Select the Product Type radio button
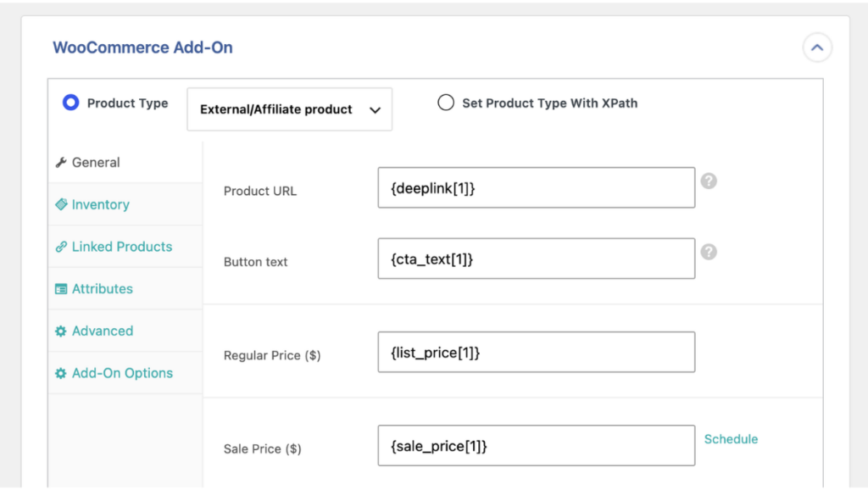Image resolution: width=868 pixels, height=490 pixels. click(71, 103)
